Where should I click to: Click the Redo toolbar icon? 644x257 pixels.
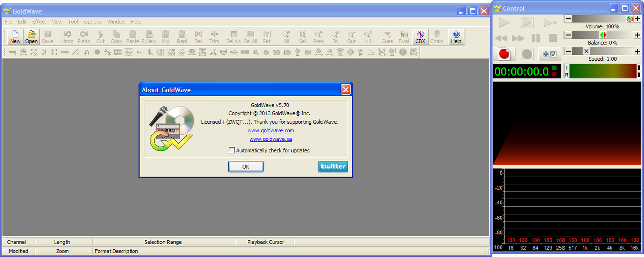tap(84, 37)
